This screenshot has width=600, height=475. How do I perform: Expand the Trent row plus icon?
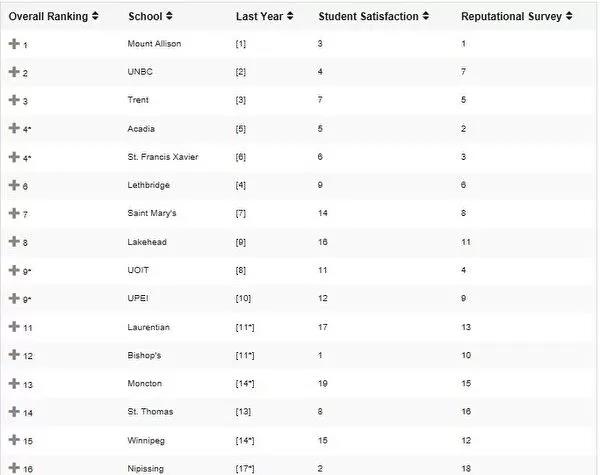click(14, 100)
